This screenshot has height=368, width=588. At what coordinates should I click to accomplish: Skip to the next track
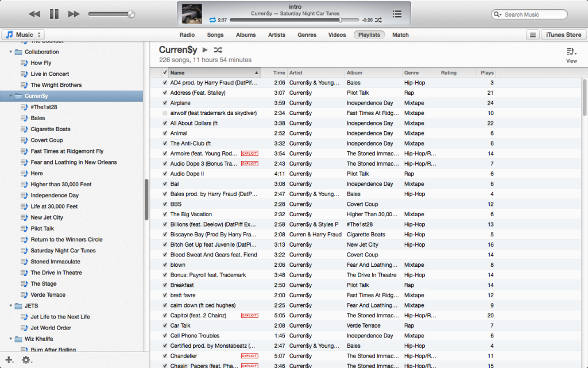tap(73, 14)
